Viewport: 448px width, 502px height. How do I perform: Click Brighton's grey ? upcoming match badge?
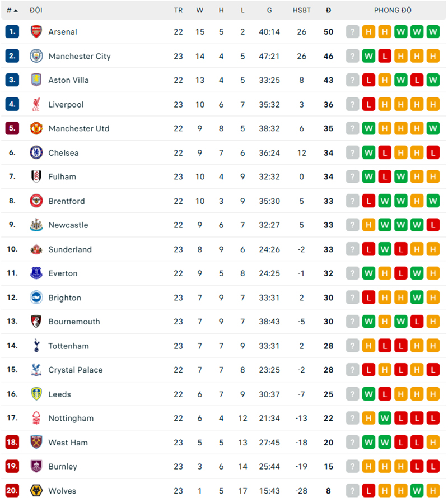point(352,298)
